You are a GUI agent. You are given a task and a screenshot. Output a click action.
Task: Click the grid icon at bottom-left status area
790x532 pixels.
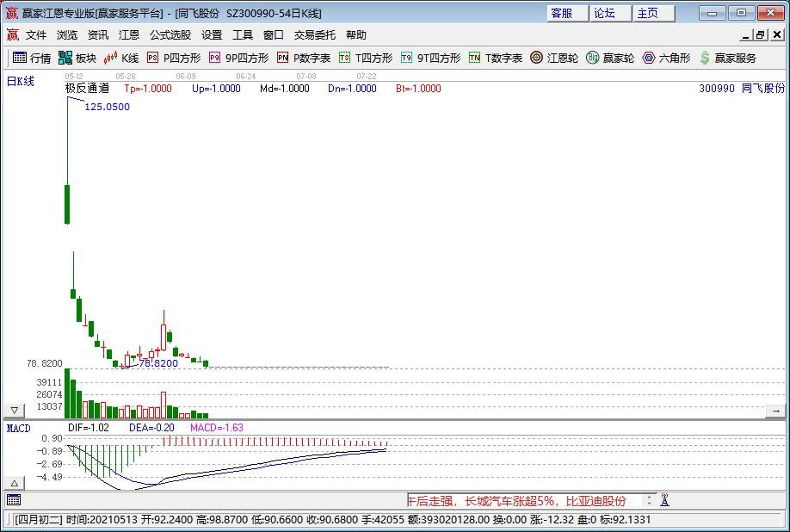coord(14,500)
